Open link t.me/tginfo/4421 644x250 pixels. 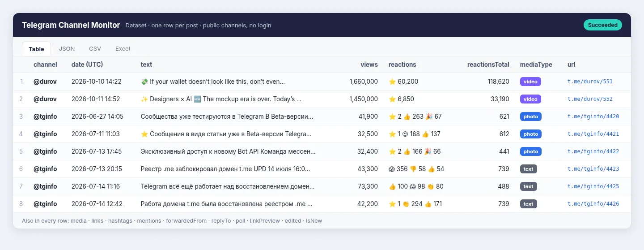(593, 134)
